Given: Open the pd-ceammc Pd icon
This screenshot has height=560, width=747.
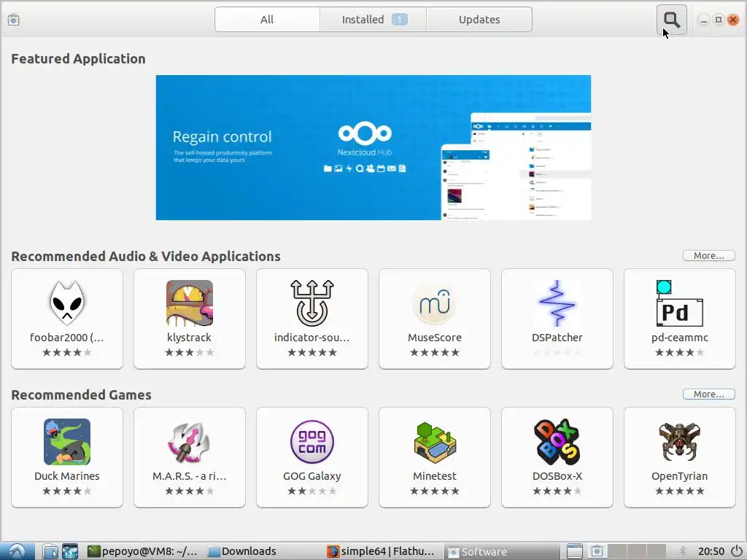Looking at the screenshot, I should [x=679, y=303].
